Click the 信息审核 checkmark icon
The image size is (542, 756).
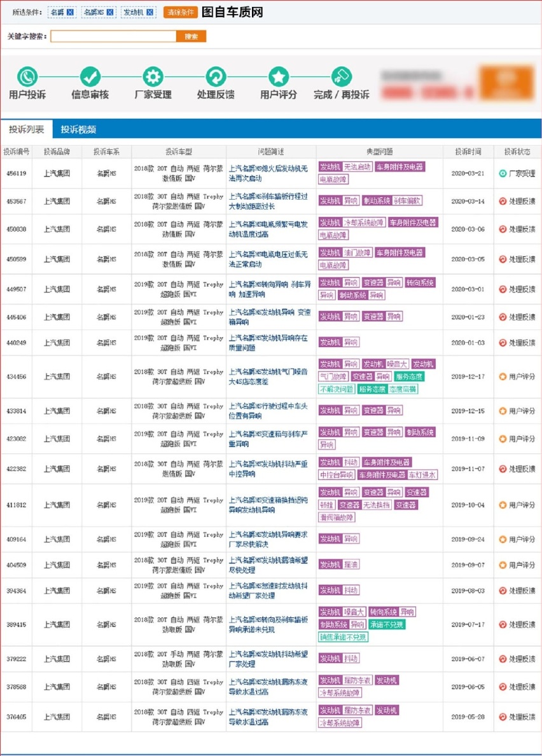pyautogui.click(x=90, y=77)
